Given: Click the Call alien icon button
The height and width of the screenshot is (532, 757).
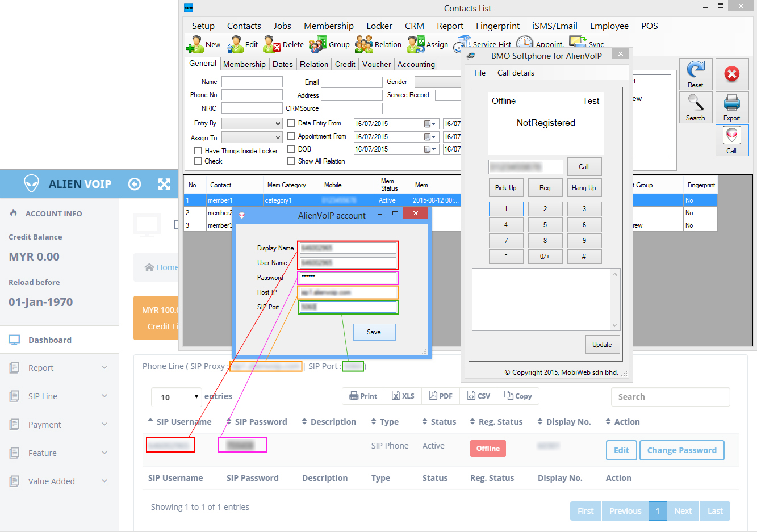Looking at the screenshot, I should [732, 140].
